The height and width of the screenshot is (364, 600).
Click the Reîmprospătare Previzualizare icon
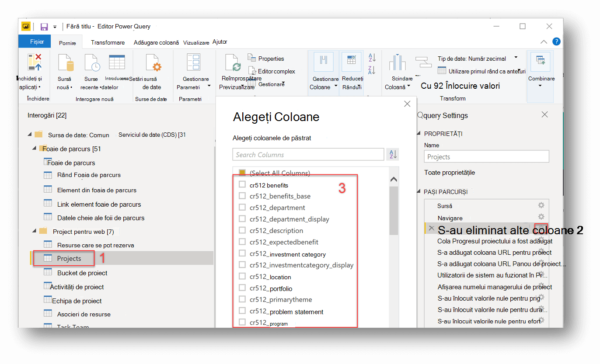pyautogui.click(x=233, y=63)
